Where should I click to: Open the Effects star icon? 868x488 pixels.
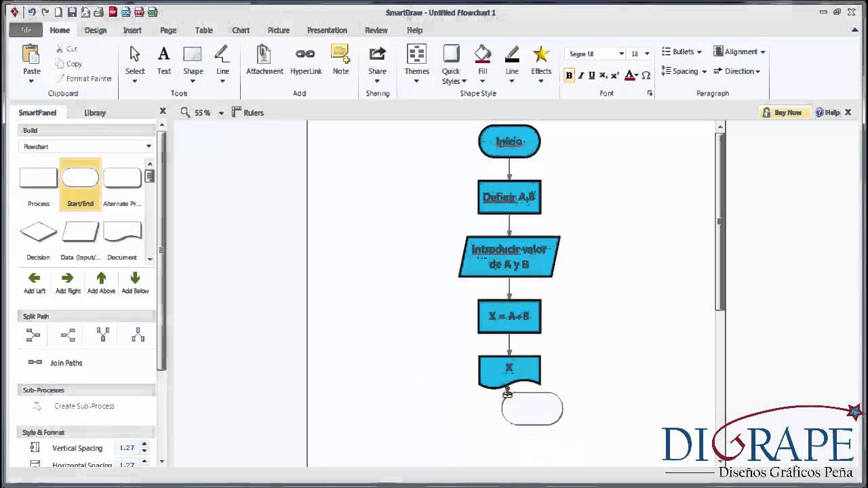(541, 54)
